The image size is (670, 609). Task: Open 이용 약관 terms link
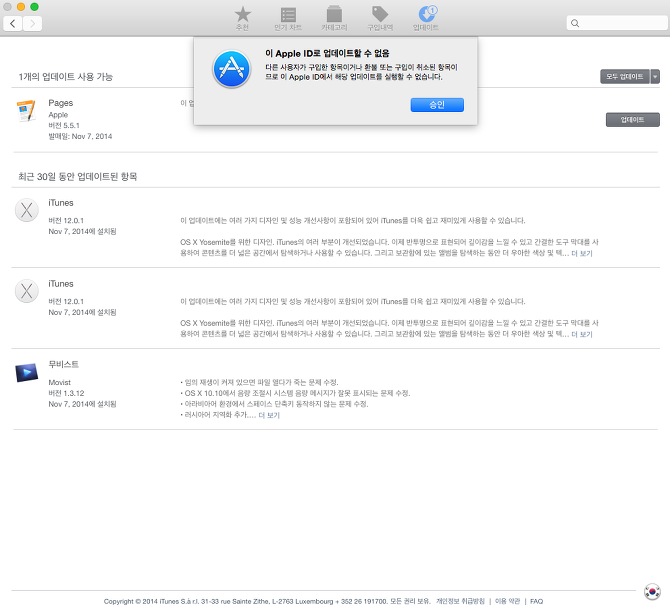point(508,601)
